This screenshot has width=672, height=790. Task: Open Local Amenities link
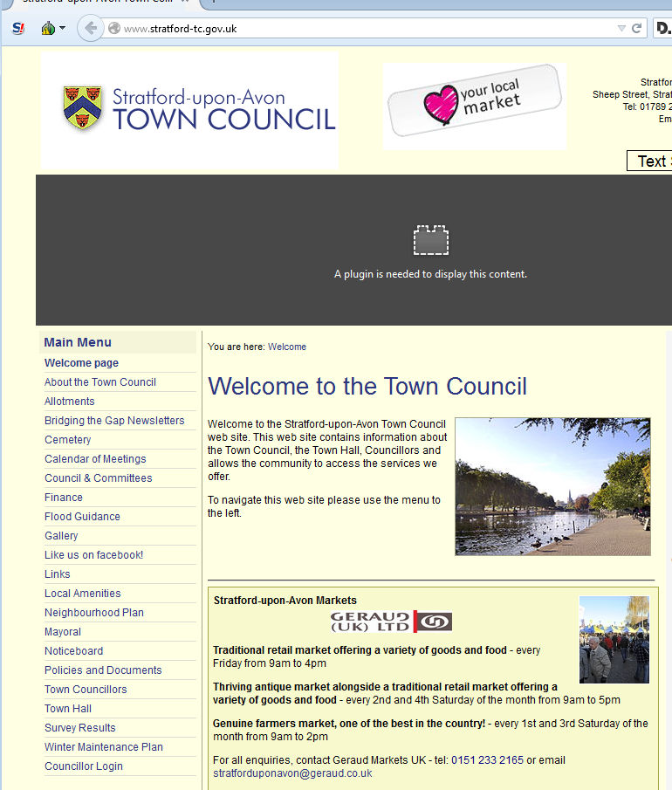[x=83, y=593]
